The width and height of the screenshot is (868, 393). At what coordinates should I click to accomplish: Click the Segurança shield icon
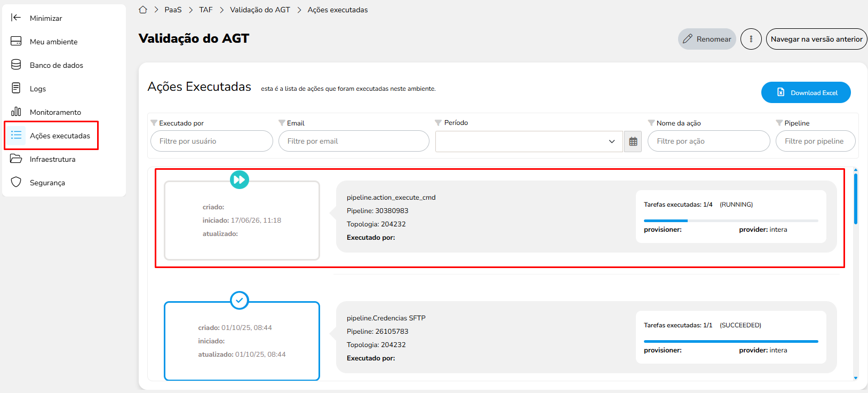coord(16,182)
